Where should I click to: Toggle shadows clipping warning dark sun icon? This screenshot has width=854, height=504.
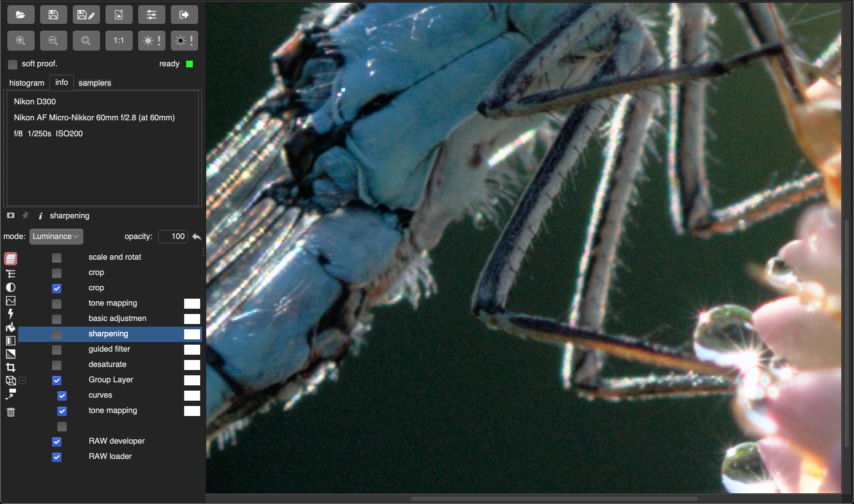coord(184,41)
